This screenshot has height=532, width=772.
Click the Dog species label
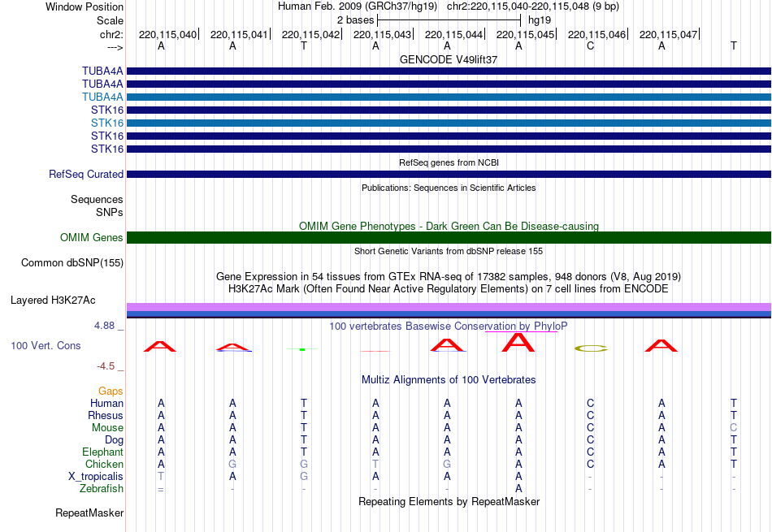114,440
